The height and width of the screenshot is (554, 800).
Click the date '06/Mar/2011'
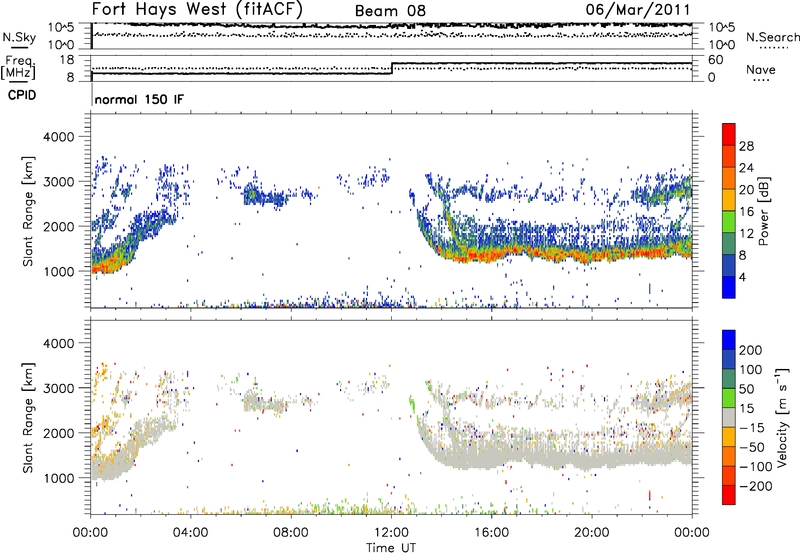pyautogui.click(x=638, y=9)
